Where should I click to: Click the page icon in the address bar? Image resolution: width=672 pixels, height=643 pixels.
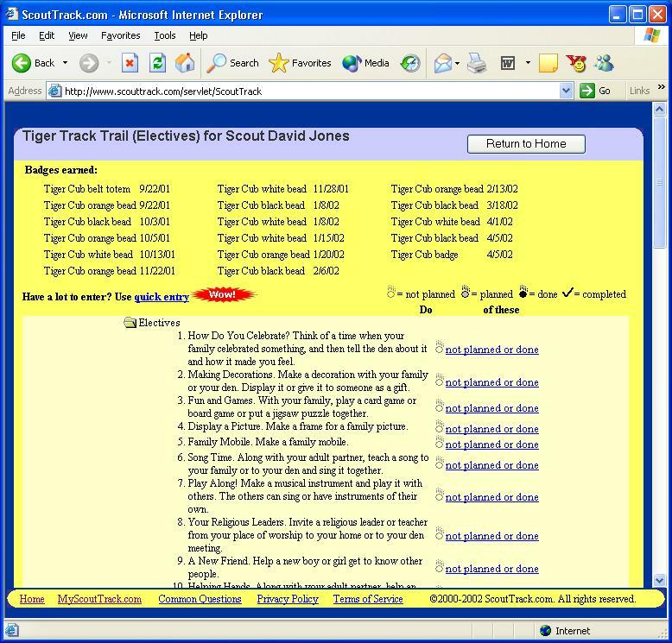coord(54,91)
